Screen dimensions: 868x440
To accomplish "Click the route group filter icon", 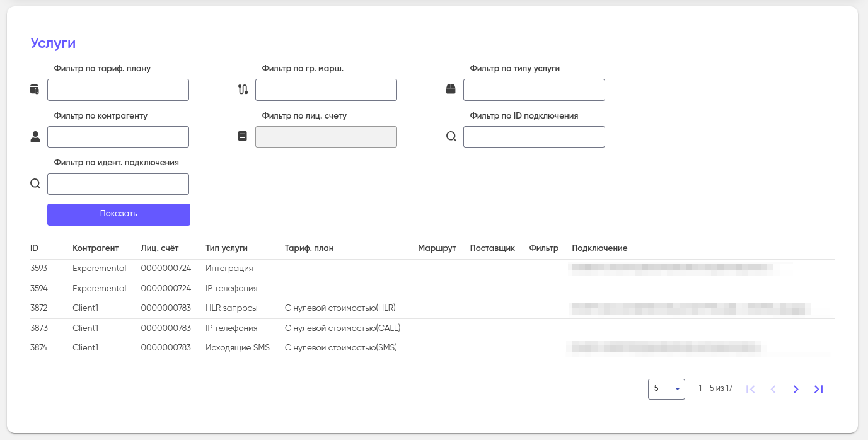I will pyautogui.click(x=243, y=90).
